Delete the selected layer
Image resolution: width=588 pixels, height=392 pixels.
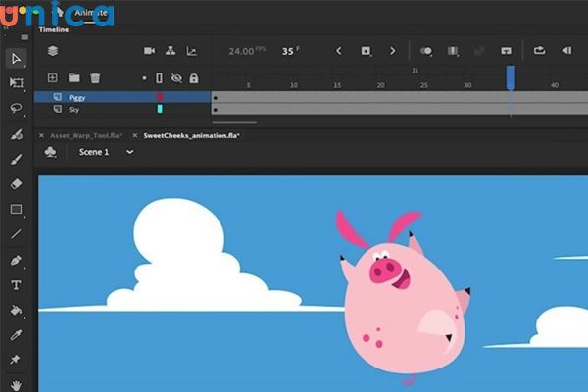click(x=95, y=77)
